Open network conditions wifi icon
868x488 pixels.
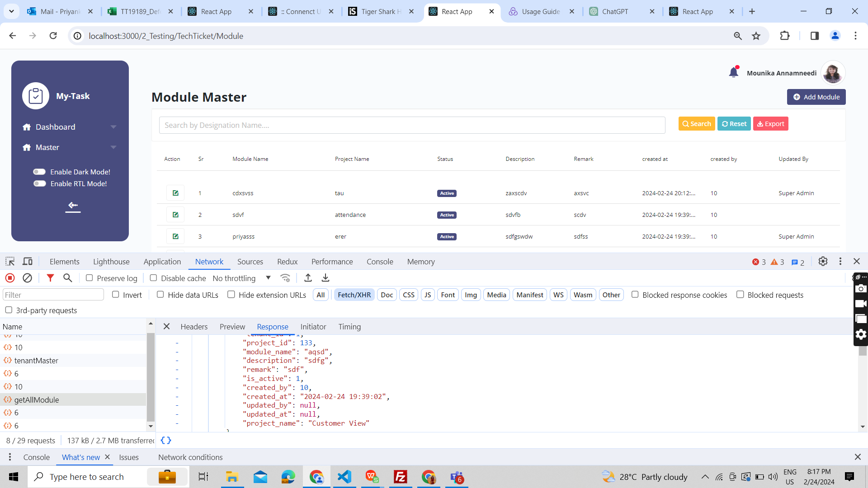click(x=285, y=278)
